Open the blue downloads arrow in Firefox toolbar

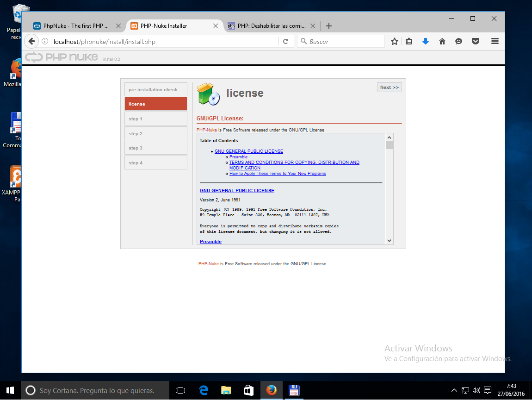coord(425,41)
